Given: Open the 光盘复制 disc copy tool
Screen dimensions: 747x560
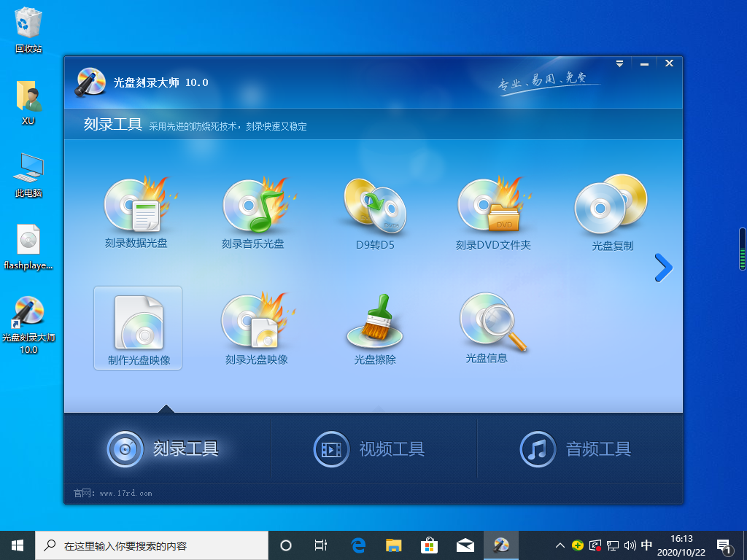Looking at the screenshot, I should tap(612, 211).
